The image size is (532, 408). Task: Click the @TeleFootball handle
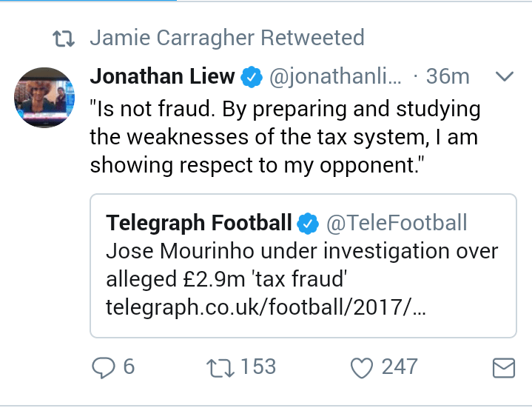click(x=397, y=222)
